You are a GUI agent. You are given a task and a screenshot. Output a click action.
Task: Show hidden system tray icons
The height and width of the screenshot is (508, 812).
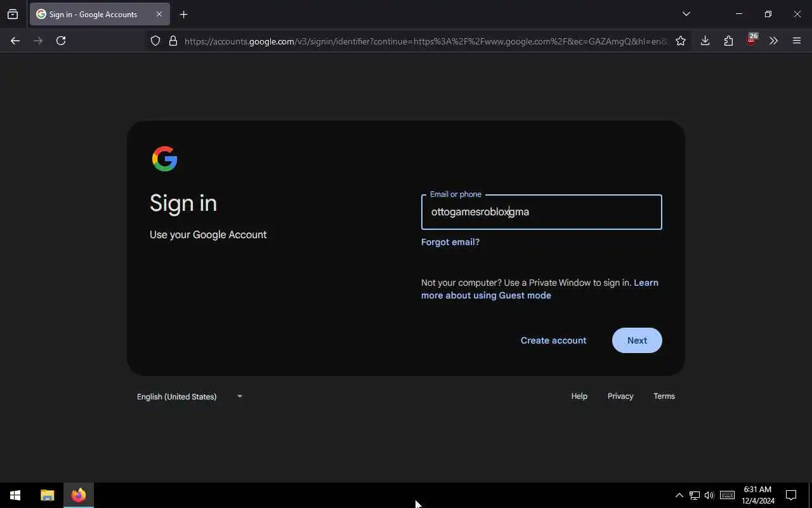679,495
